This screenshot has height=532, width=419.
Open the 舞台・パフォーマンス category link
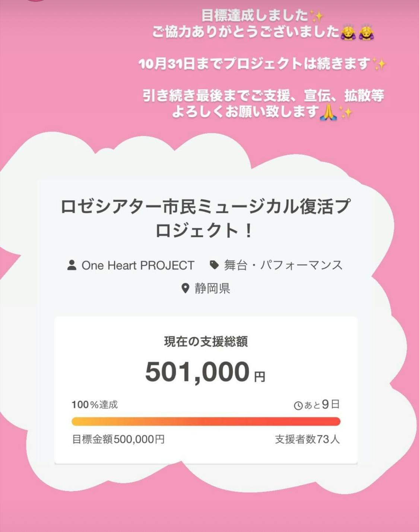click(283, 265)
